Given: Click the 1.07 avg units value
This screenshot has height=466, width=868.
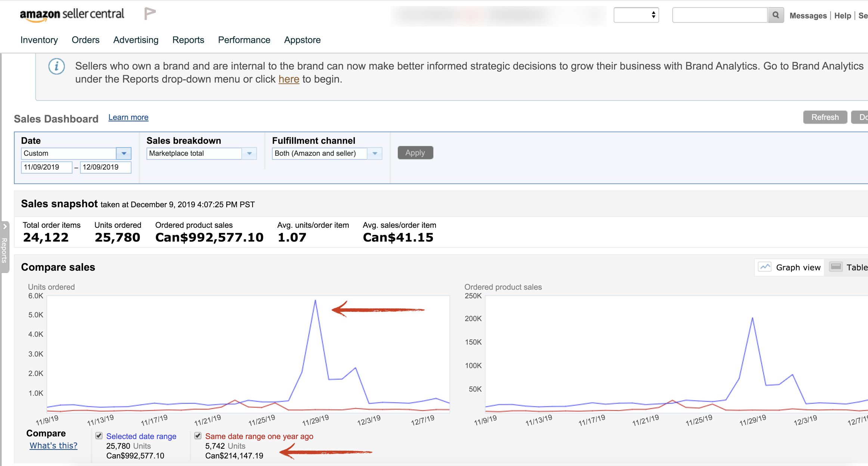Looking at the screenshot, I should 292,237.
